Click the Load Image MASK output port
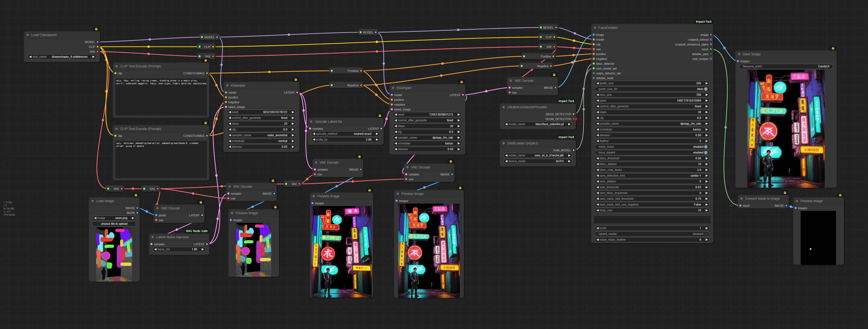 (137, 213)
